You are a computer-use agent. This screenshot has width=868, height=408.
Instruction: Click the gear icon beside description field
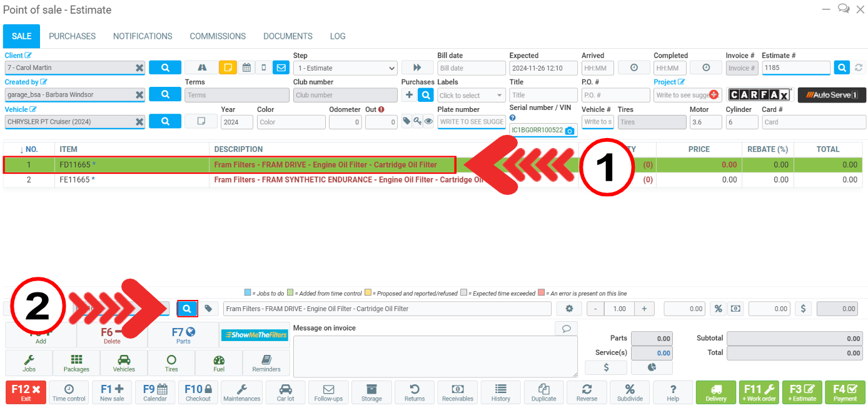pos(568,309)
